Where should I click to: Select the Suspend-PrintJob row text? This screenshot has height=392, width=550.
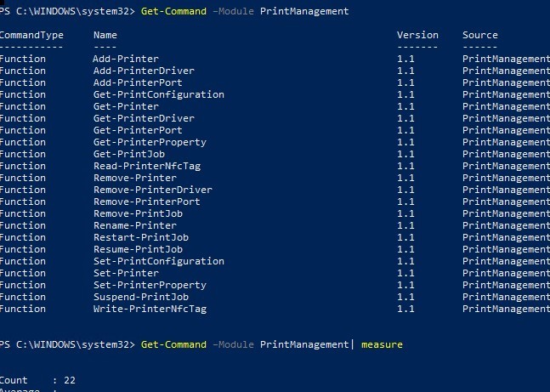pyautogui.click(x=137, y=297)
